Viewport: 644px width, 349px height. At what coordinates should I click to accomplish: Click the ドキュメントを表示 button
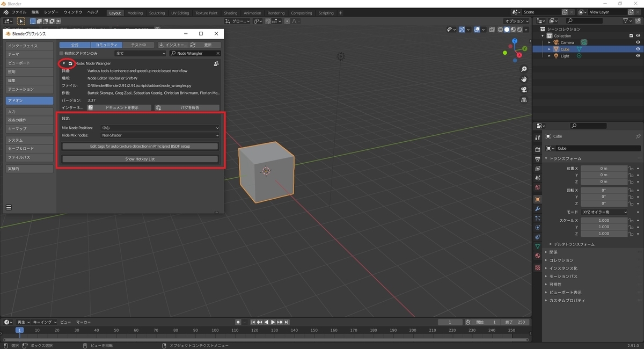click(119, 108)
